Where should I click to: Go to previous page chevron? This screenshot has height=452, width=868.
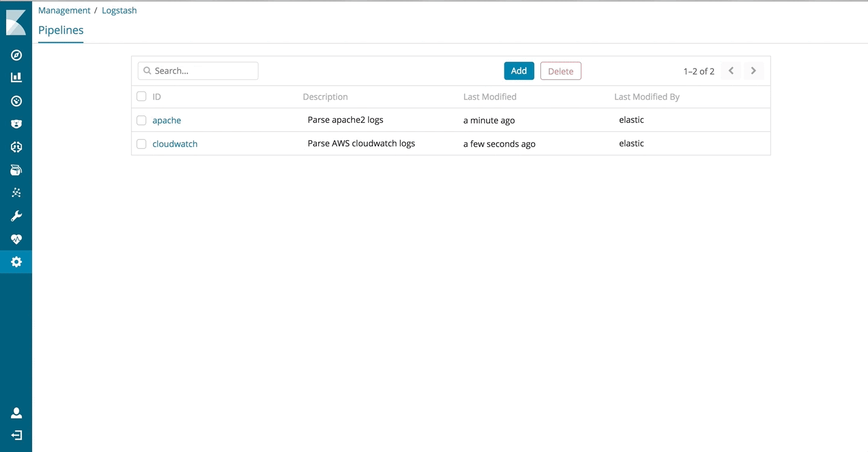pos(731,71)
